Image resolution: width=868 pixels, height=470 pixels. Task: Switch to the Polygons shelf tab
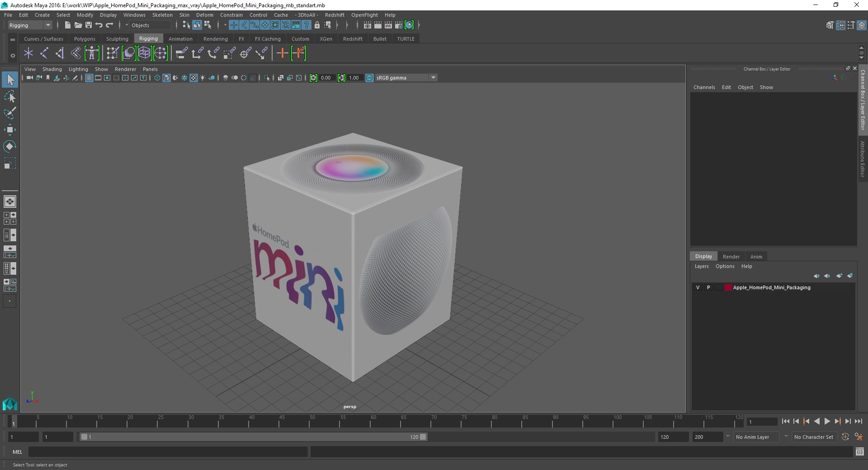tap(85, 39)
